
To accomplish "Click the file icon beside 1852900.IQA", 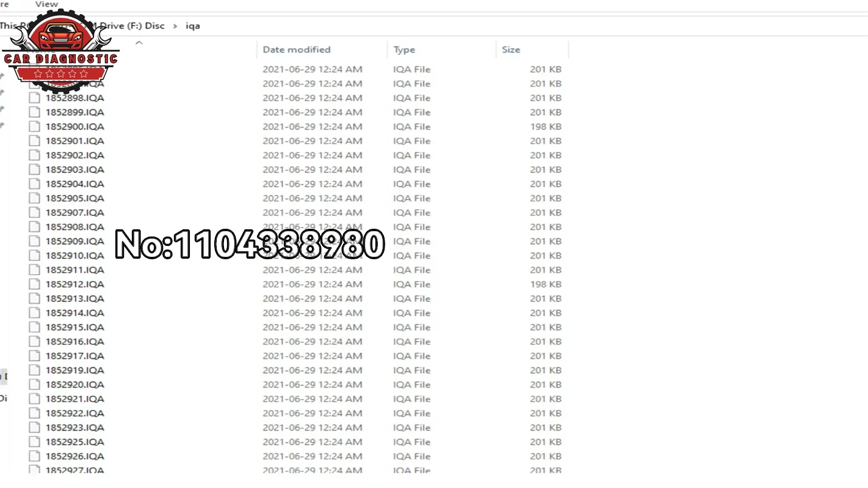I will pos(34,126).
